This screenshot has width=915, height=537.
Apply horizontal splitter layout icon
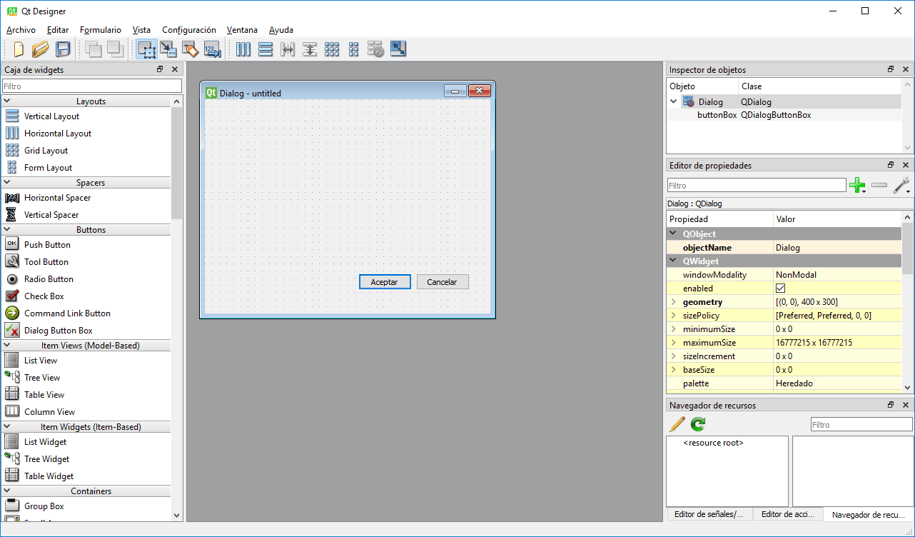tap(288, 50)
